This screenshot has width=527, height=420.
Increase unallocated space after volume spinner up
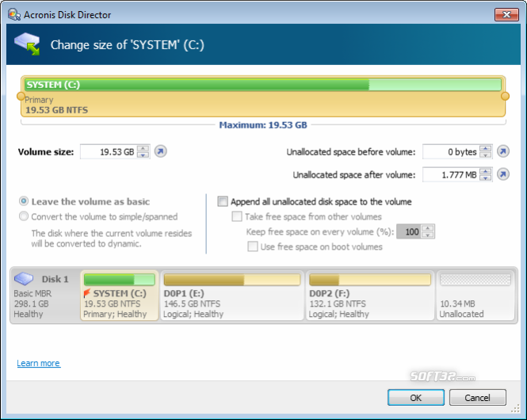click(486, 171)
